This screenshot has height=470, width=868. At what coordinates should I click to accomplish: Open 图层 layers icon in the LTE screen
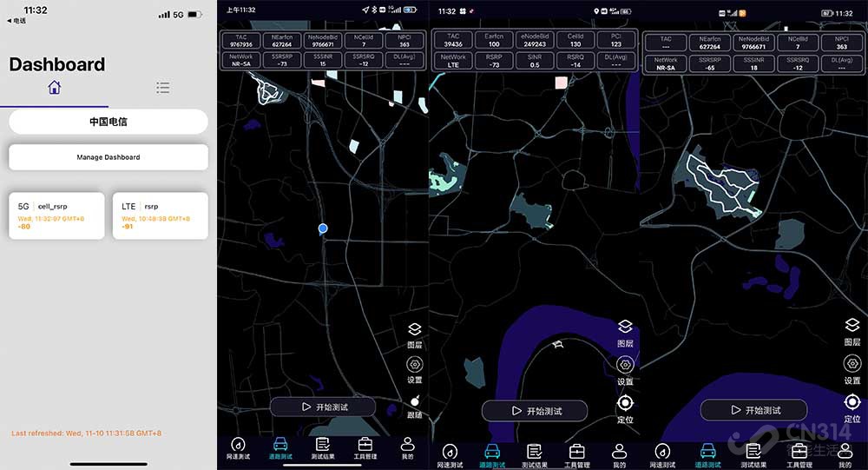[625, 333]
